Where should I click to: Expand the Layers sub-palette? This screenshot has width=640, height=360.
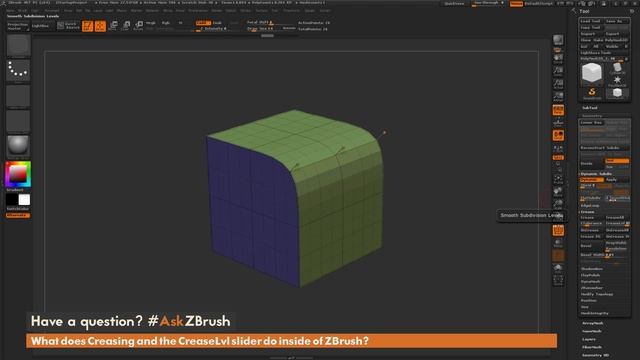coord(589,339)
